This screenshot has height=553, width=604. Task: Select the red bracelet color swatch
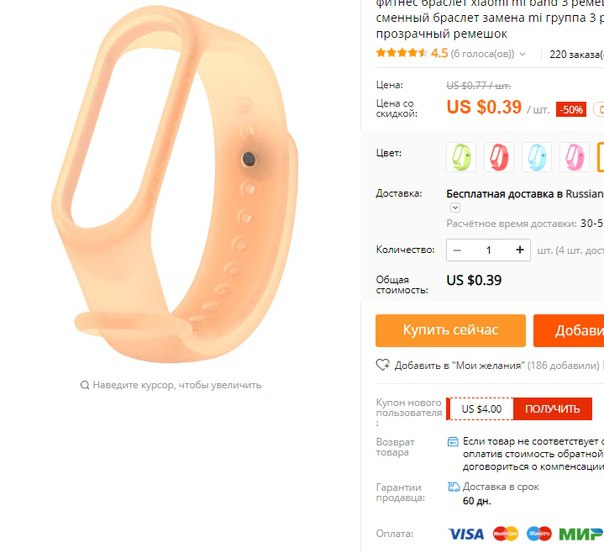click(x=498, y=157)
